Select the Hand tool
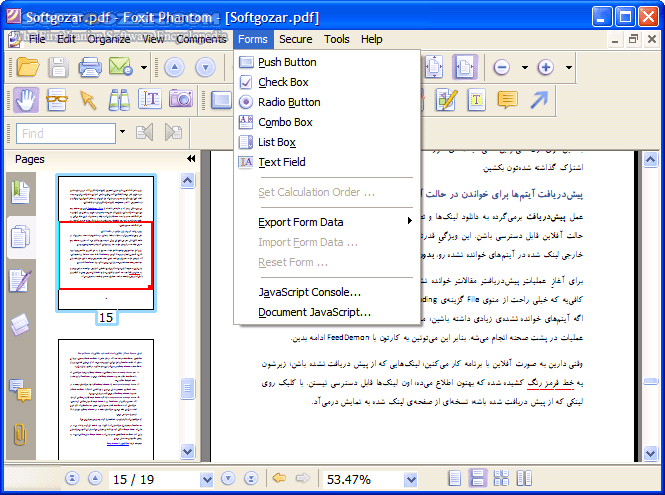The height and width of the screenshot is (495, 665). 26,100
